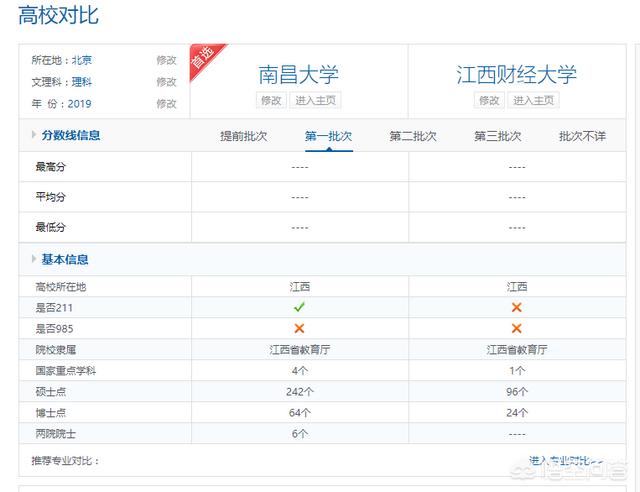Click orange 985 cross for 南昌大学
Screen dimensions: 640x492
tap(299, 328)
